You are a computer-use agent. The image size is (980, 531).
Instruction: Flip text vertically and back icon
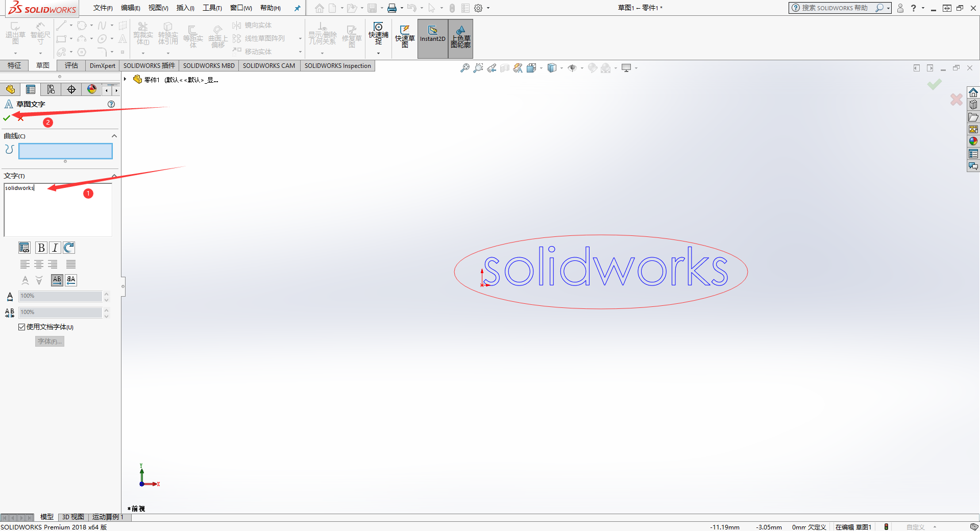[39, 280]
